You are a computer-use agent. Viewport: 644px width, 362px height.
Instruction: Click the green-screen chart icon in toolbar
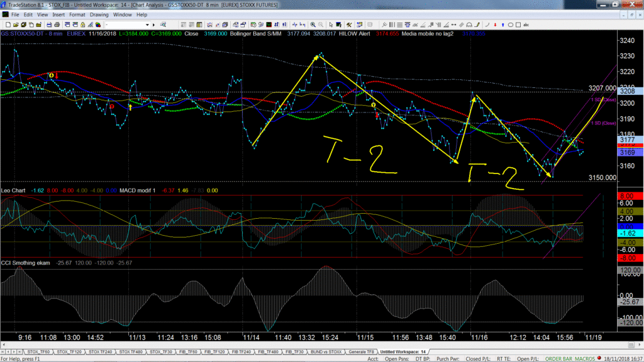pos(269,25)
